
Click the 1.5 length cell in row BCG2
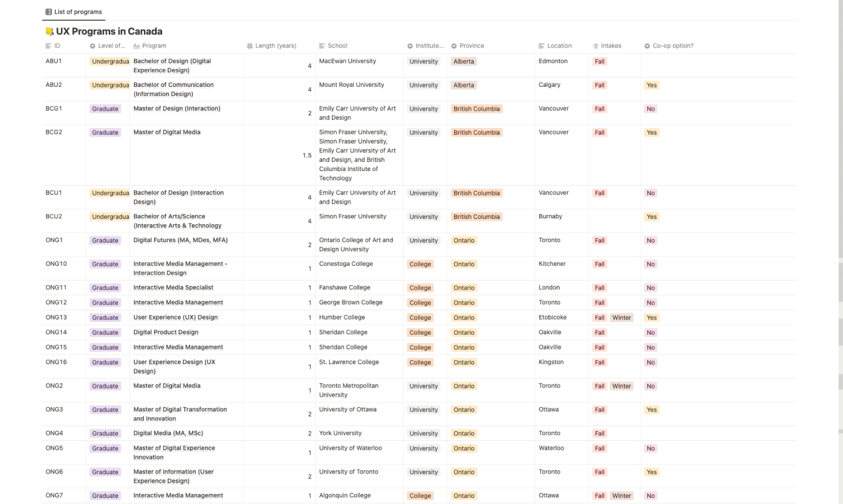click(279, 155)
